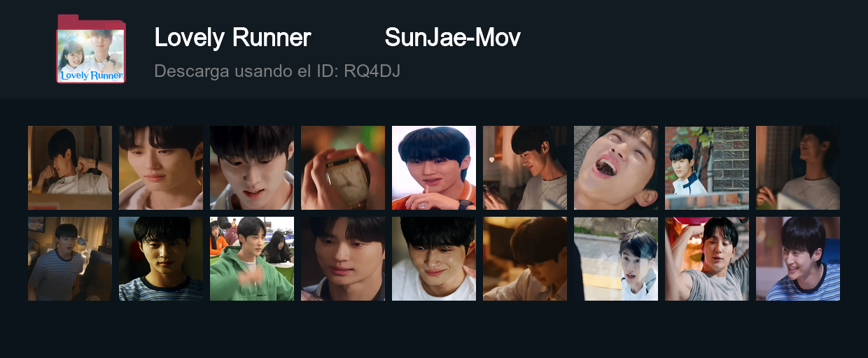Screen dimensions: 868x358
Task: Choose the bottom-row sticker in a white t-shirt
Action: point(434,259)
